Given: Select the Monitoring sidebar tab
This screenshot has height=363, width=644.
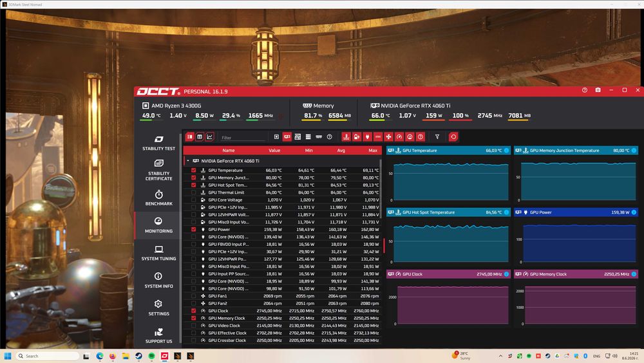Looking at the screenshot, I should [x=158, y=225].
